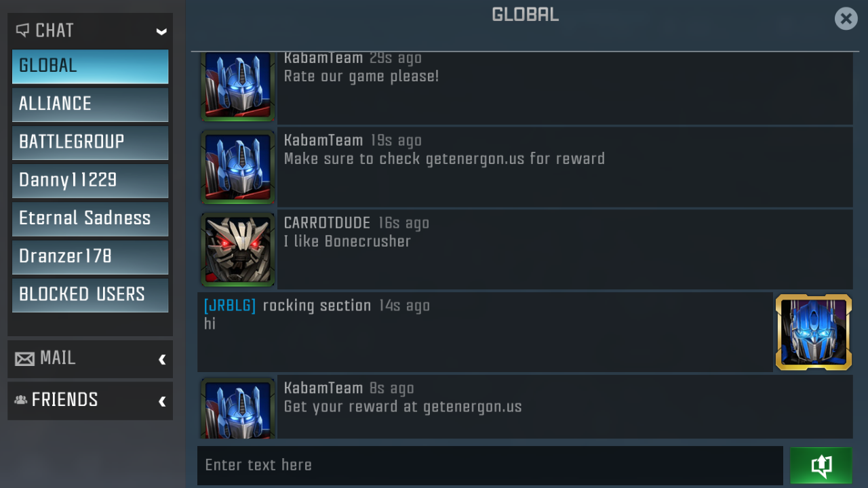Expand the Mail section arrow
Screen dimensions: 868x488
coord(162,359)
